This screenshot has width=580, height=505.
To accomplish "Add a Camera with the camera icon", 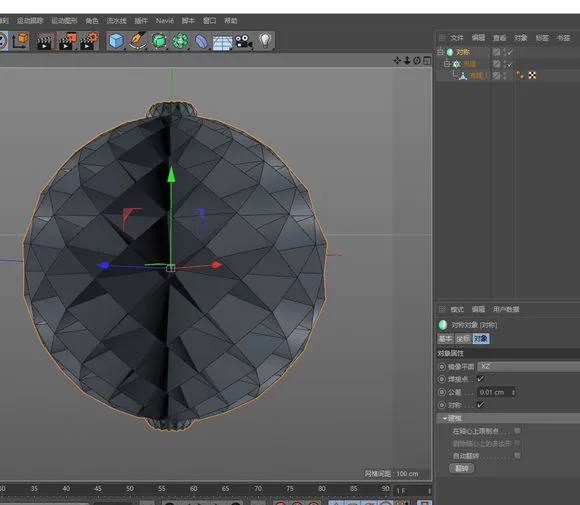I will [243, 41].
